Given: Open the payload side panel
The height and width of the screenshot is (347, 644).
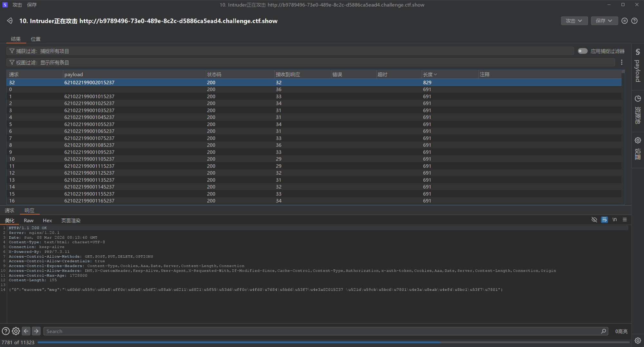Looking at the screenshot, I should coord(638,66).
